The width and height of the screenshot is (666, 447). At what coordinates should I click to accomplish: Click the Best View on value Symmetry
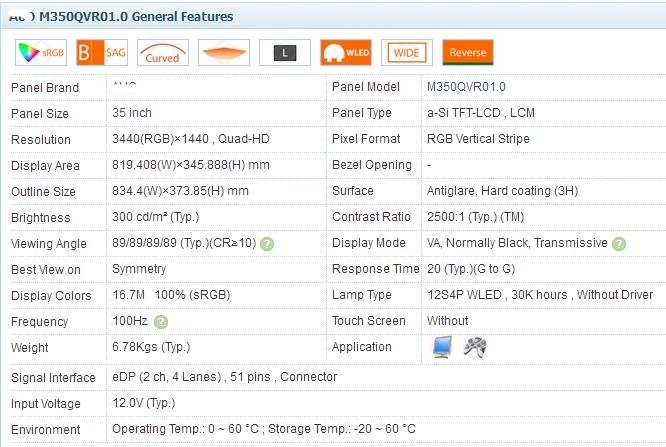[139, 269]
